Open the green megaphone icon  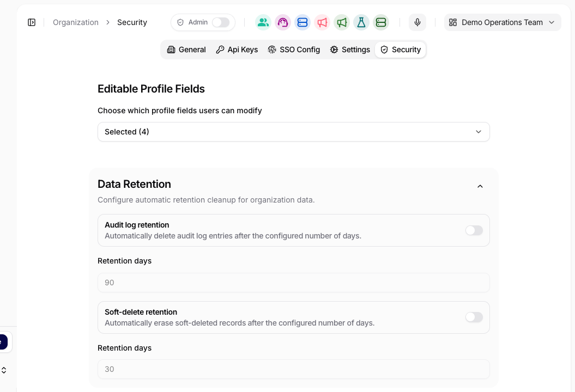(x=342, y=22)
